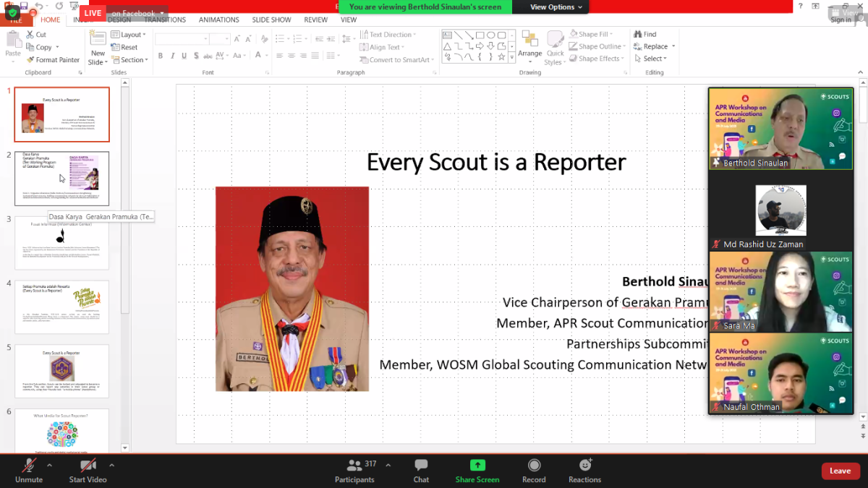Select slide 4 thumbnail in slide panel
Image resolution: width=868 pixels, height=488 pixels.
[x=61, y=306]
